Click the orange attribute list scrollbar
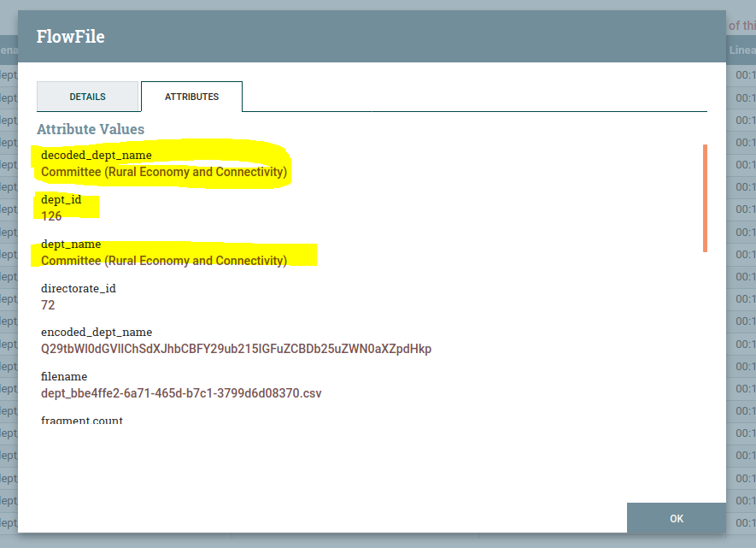The width and height of the screenshot is (756, 548). [705, 198]
